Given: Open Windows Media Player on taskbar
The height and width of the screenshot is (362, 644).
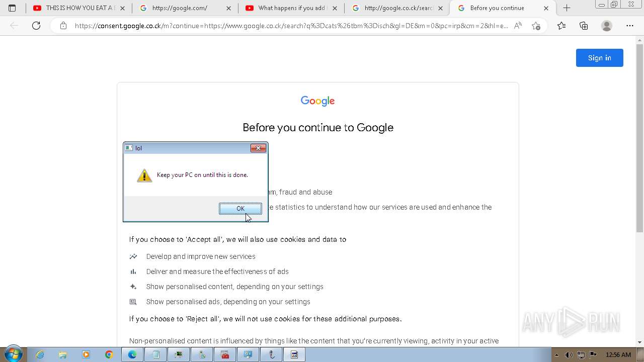Looking at the screenshot, I should click(x=86, y=354).
